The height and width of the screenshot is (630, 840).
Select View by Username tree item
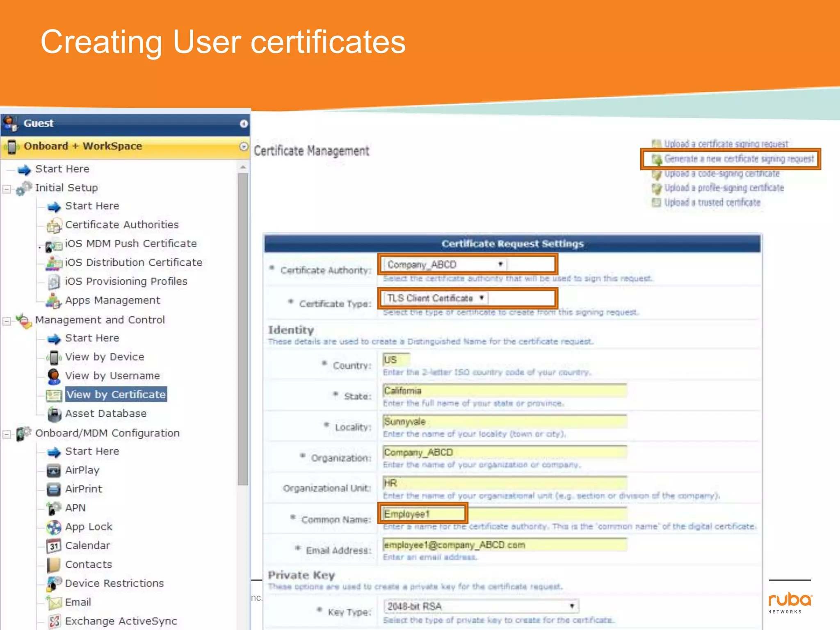coord(112,376)
